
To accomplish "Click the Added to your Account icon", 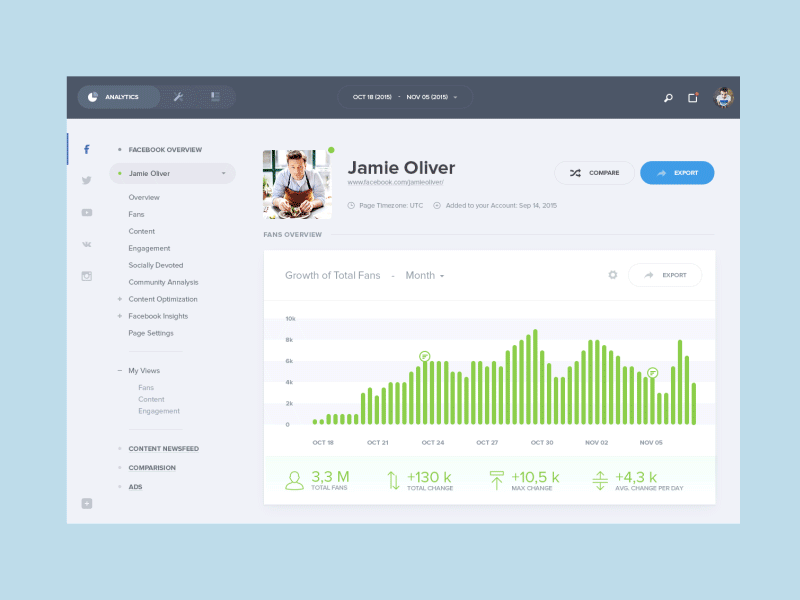I will [x=437, y=206].
